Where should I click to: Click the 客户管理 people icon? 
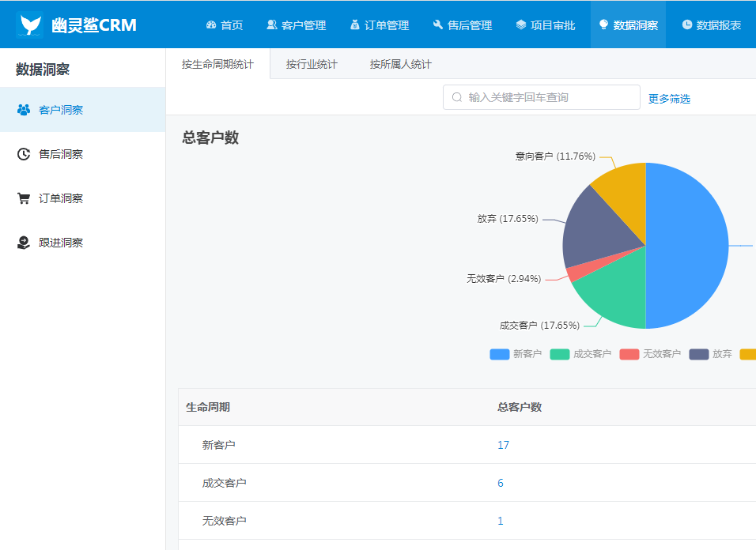pyautogui.click(x=272, y=25)
